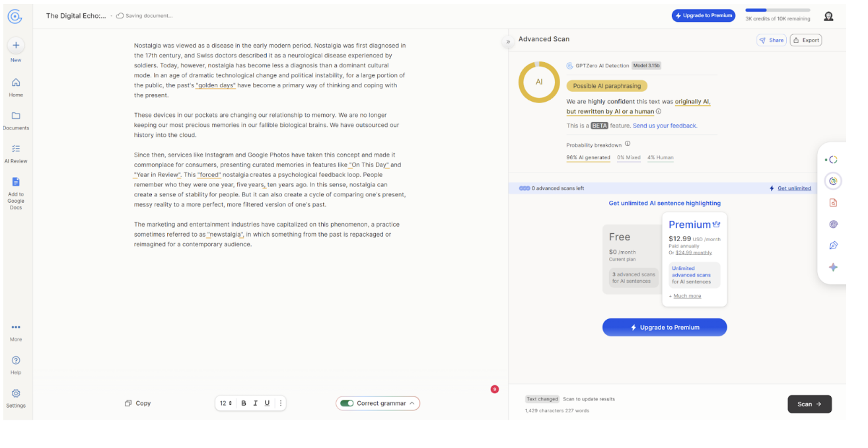The image size is (868, 448).
Task: Open the top multicolor ring tool icon
Action: click(833, 159)
